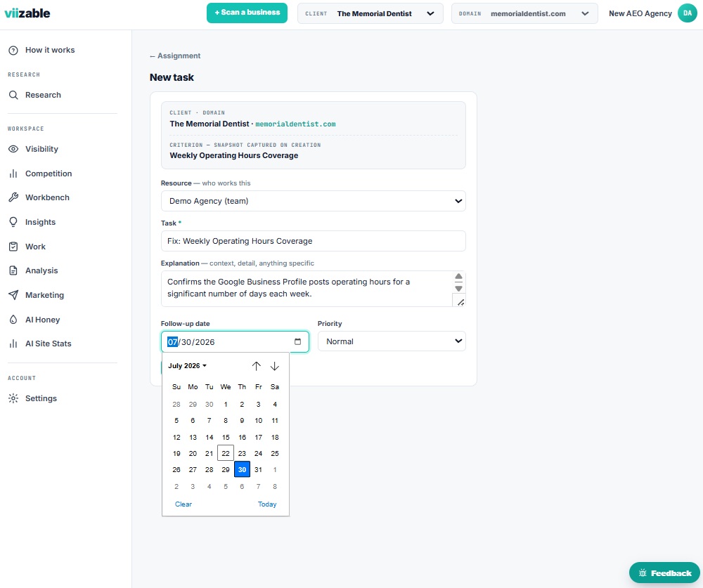Click Weekly Operating Hours Coverage criterion text
Image resolution: width=703 pixels, height=588 pixels.
(233, 155)
